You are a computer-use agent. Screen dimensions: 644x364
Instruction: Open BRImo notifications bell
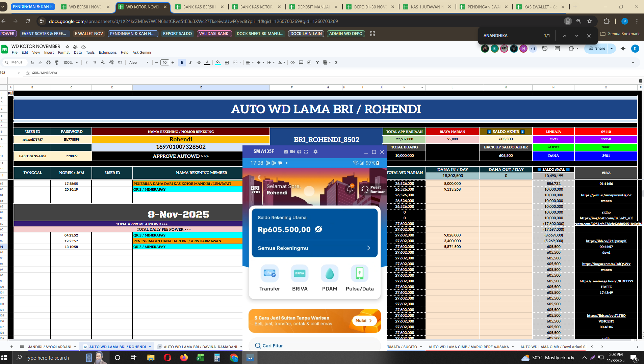pos(350,189)
